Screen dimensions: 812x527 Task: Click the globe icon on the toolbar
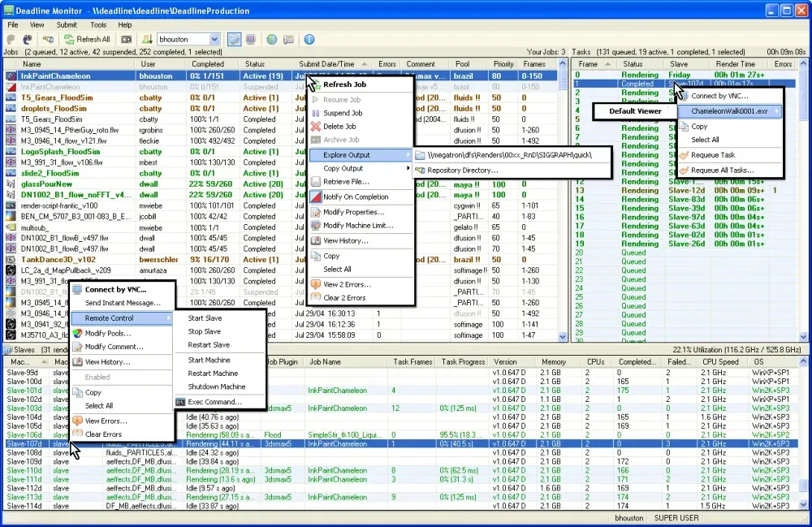(x=272, y=39)
